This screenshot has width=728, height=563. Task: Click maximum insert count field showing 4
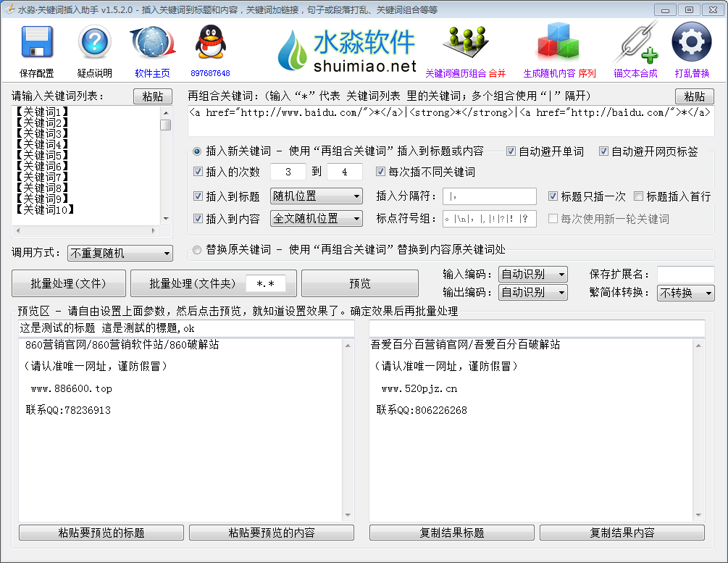[345, 172]
